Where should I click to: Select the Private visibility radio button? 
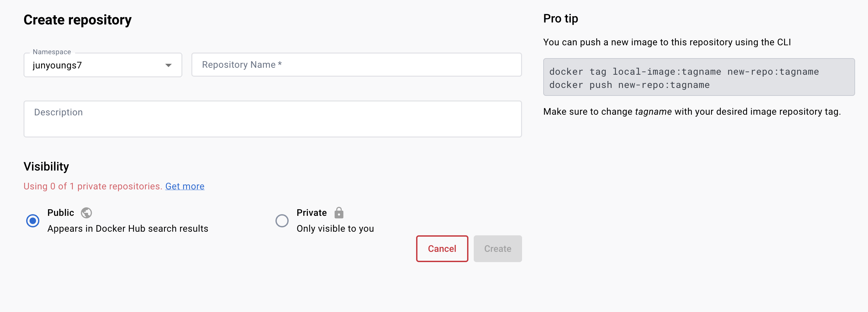coord(282,221)
